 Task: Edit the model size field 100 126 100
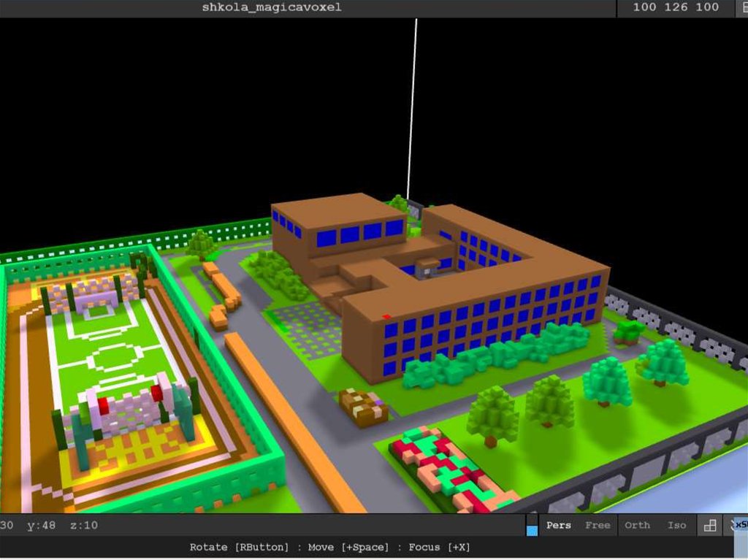[676, 8]
